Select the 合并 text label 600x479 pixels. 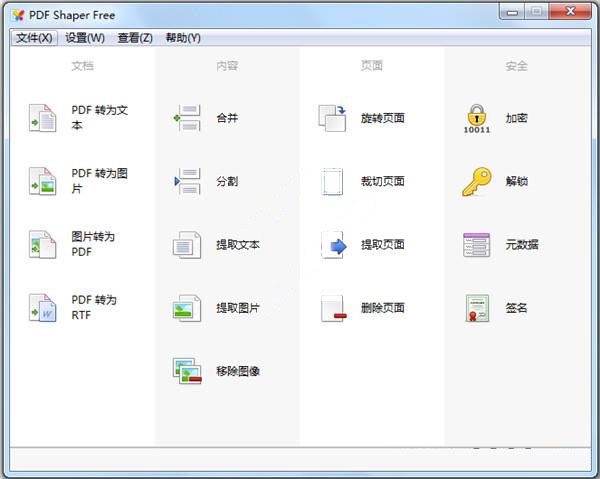[x=227, y=118]
